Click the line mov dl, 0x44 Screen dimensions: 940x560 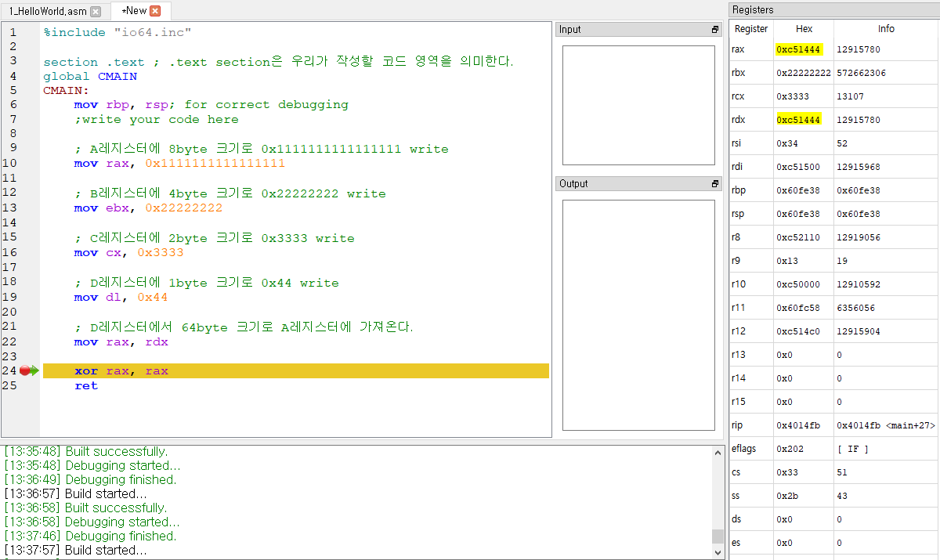tap(121, 298)
